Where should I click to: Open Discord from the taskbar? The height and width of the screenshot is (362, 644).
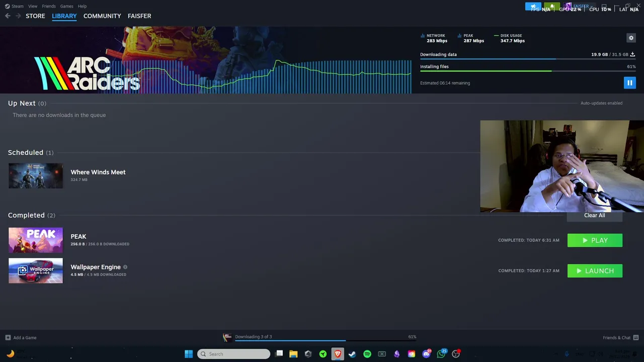pyautogui.click(x=427, y=354)
